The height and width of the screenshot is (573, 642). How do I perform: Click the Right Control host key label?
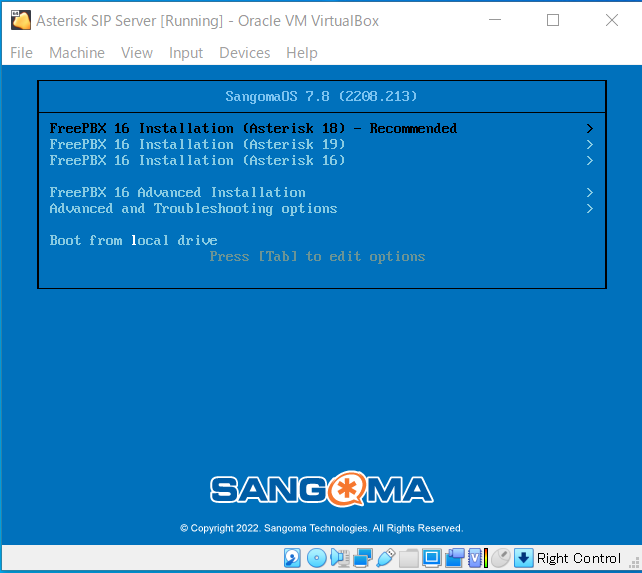coord(579,558)
